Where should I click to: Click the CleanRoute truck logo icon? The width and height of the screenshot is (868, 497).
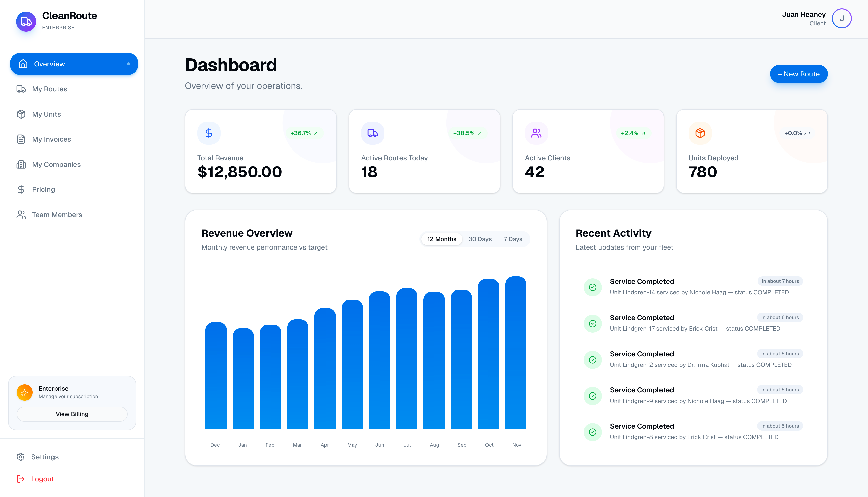tap(26, 22)
